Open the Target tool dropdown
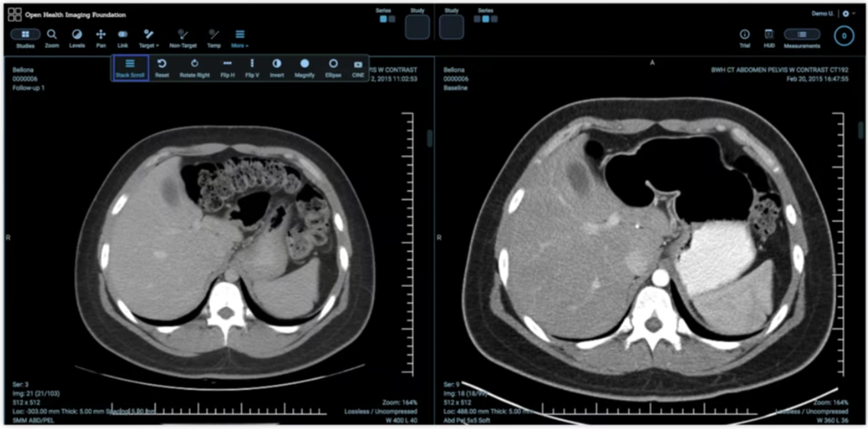Viewport: 868px width, 429px height. click(150, 38)
